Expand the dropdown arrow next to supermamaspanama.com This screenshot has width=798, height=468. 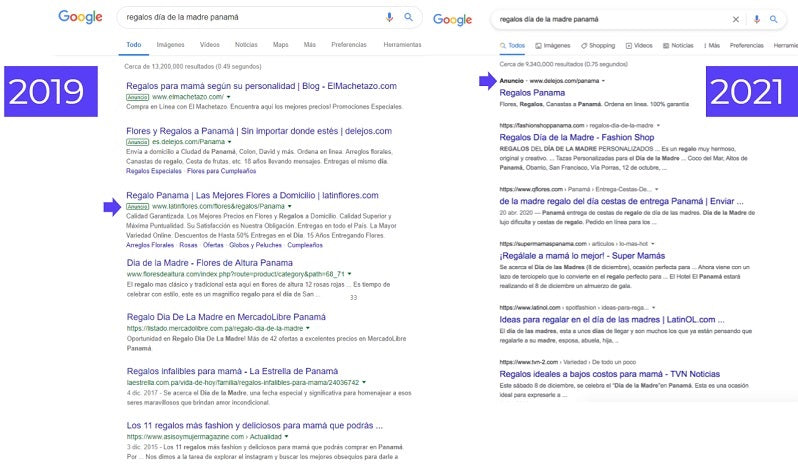coord(653,244)
